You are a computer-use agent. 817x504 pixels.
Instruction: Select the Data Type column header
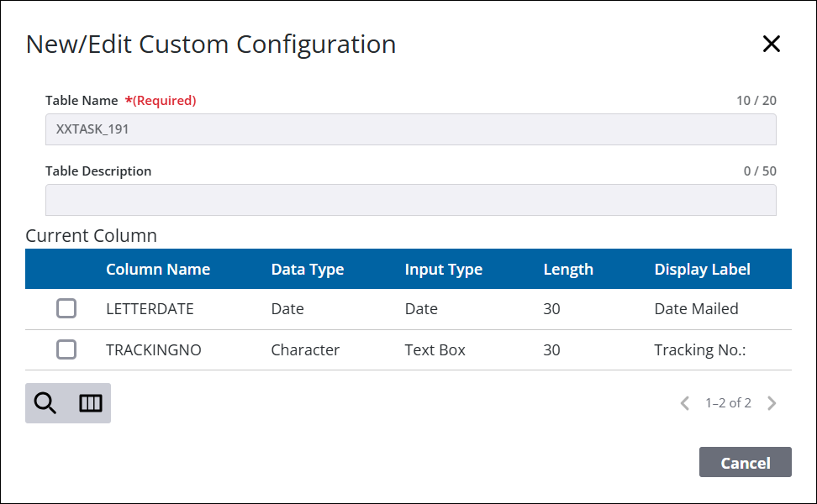[308, 269]
